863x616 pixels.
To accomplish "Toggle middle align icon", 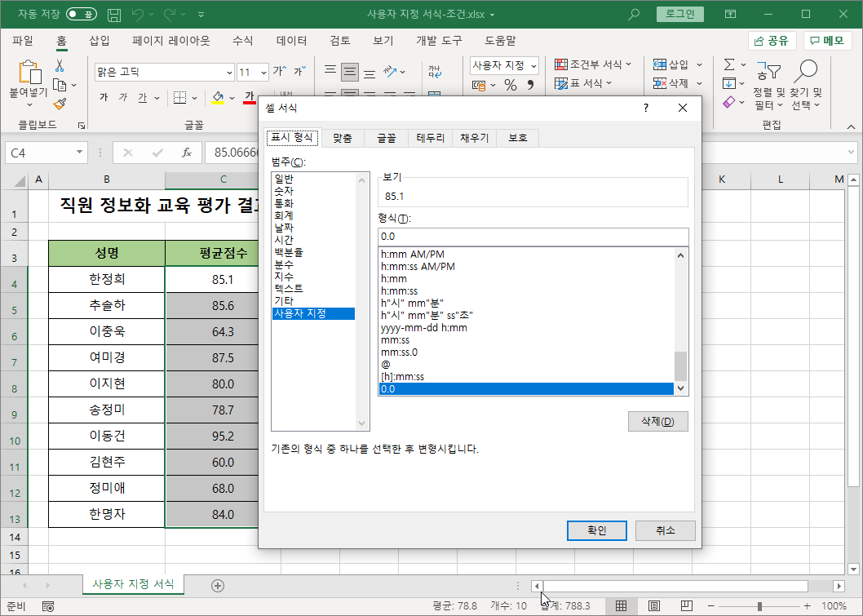I will tap(349, 72).
